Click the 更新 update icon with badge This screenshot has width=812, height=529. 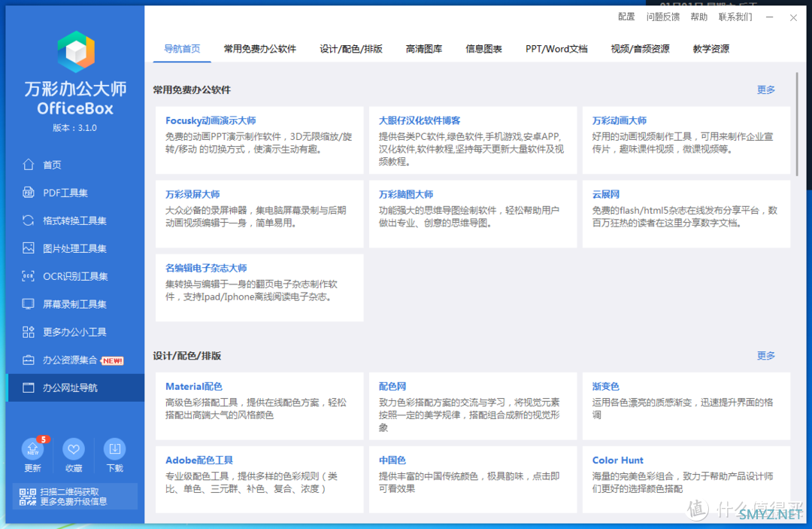pyautogui.click(x=32, y=448)
